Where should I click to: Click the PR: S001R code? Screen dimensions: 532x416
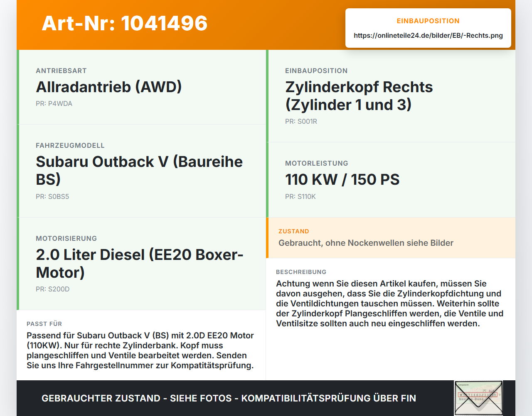(x=301, y=121)
